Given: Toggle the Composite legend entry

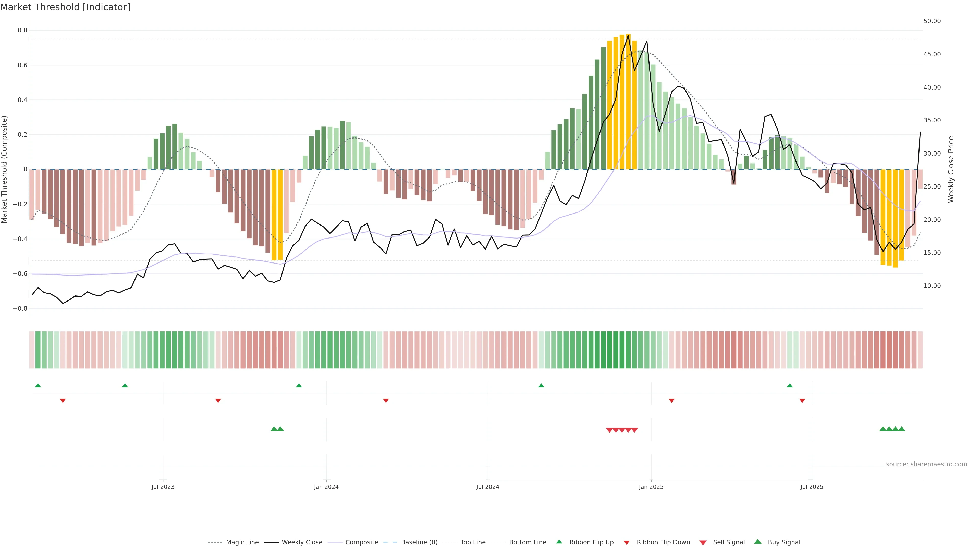Looking at the screenshot, I should [x=361, y=542].
